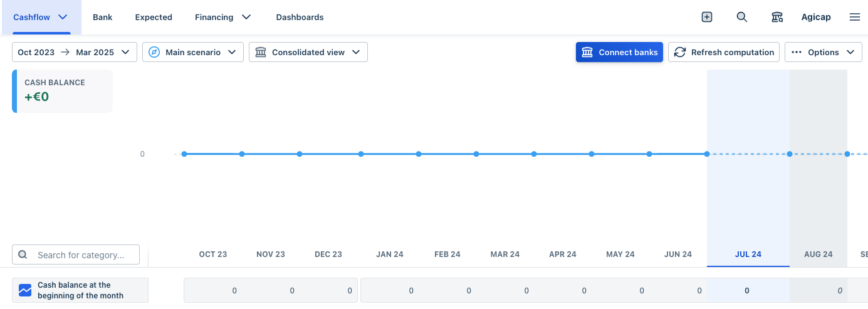Open the hamburger menu icon

click(x=854, y=17)
